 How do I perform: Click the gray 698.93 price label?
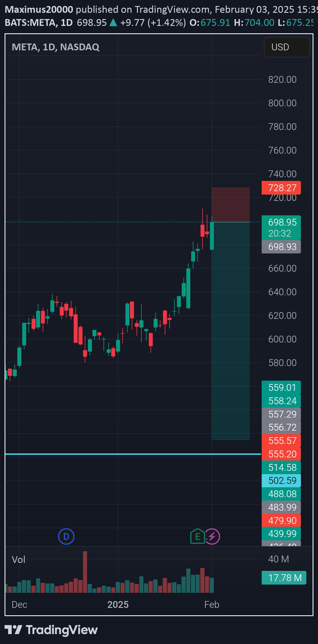[x=281, y=247]
